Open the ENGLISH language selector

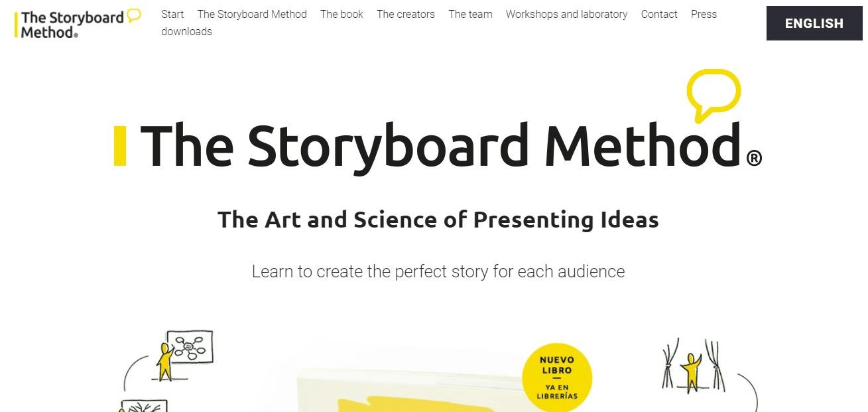(814, 23)
